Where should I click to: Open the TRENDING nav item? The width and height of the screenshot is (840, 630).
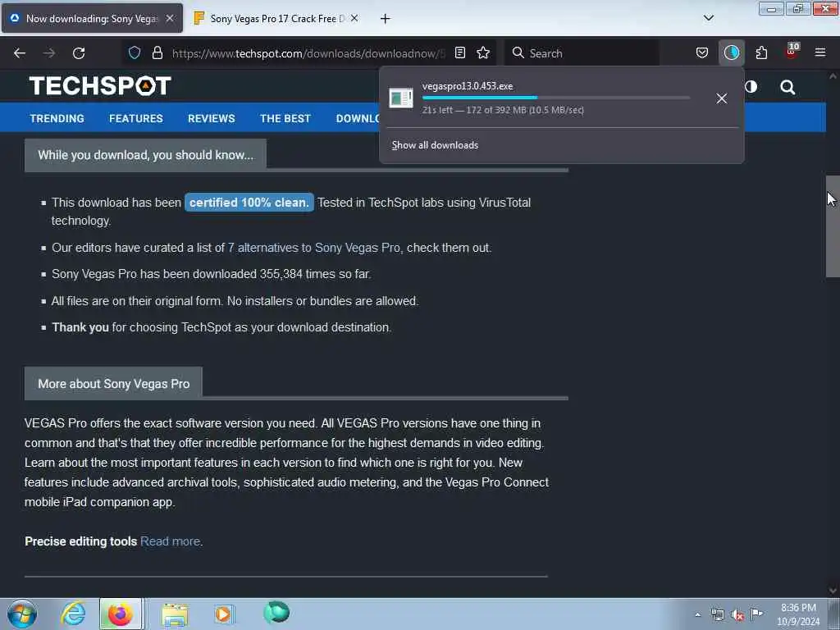tap(57, 118)
